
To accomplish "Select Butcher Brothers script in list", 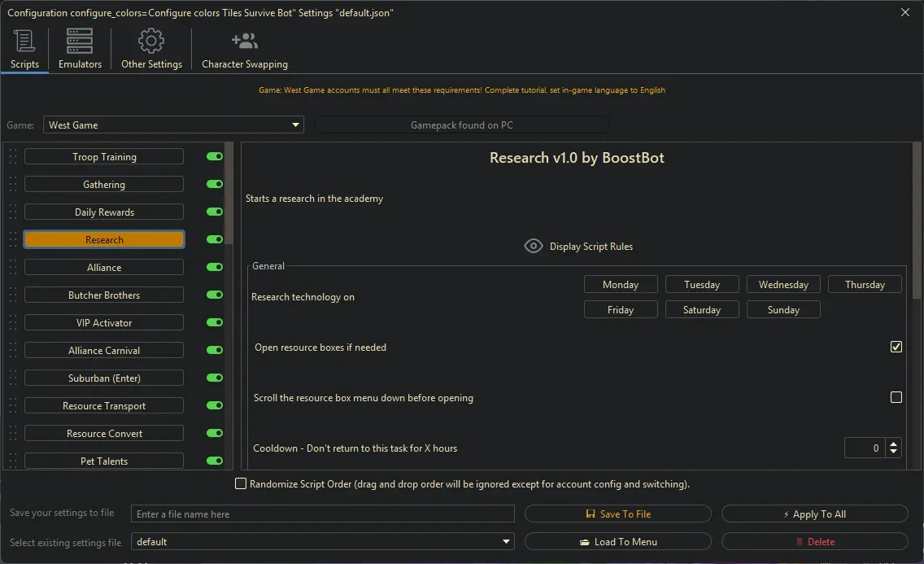I will (x=104, y=295).
